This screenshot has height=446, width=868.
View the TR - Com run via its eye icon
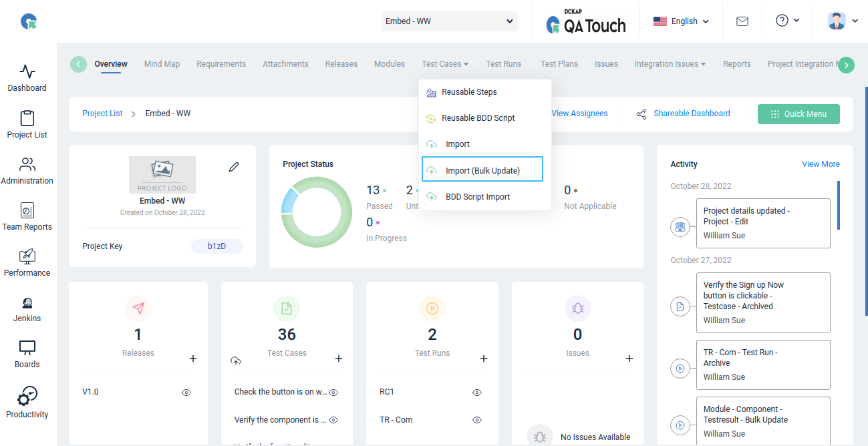coord(477,421)
